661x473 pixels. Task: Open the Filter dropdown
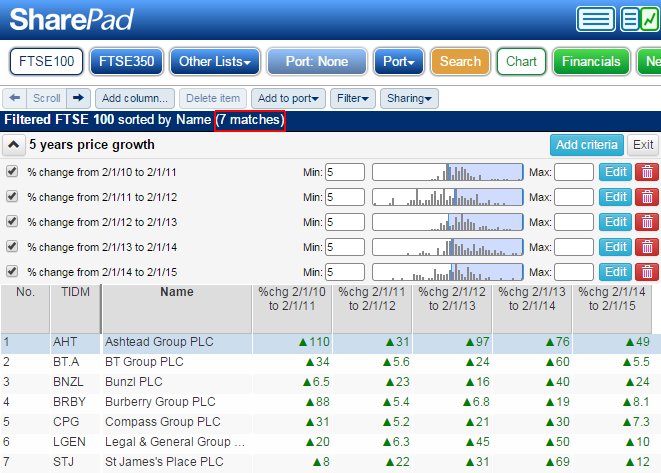point(353,98)
